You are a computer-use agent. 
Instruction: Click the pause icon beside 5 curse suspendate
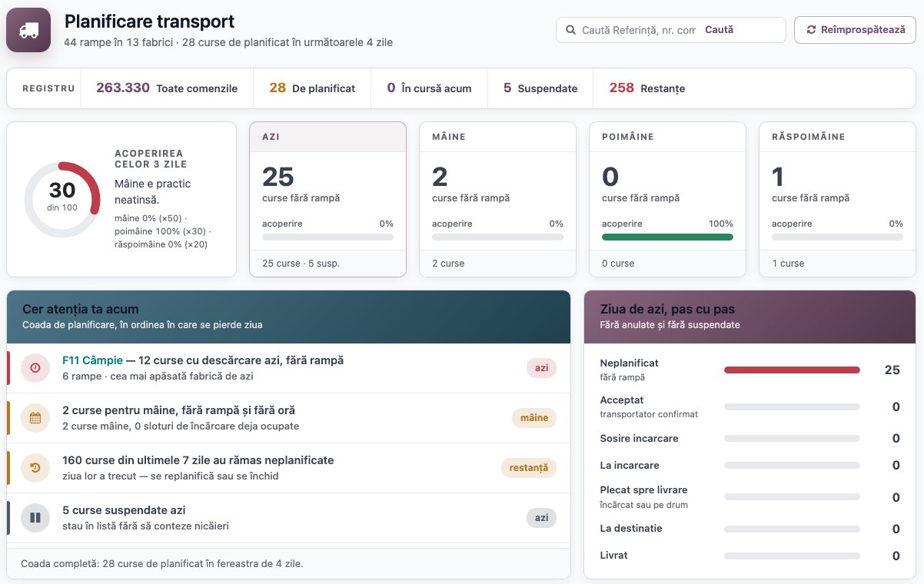point(35,518)
